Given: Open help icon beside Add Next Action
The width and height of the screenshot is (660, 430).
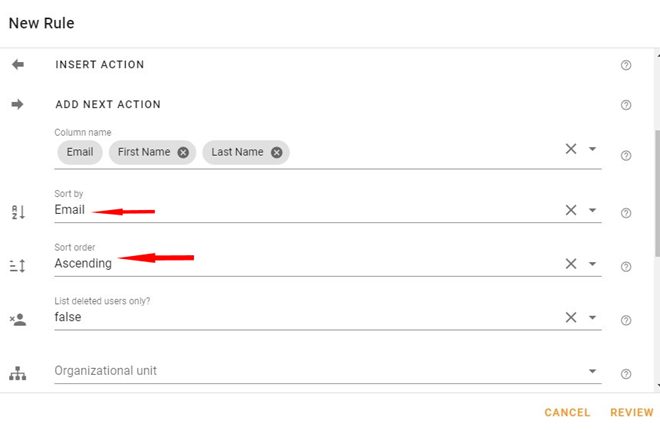Looking at the screenshot, I should [626, 105].
